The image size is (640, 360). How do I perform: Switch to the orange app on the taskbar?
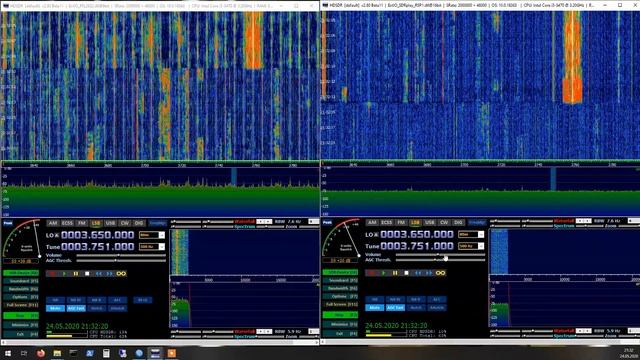coord(172,353)
